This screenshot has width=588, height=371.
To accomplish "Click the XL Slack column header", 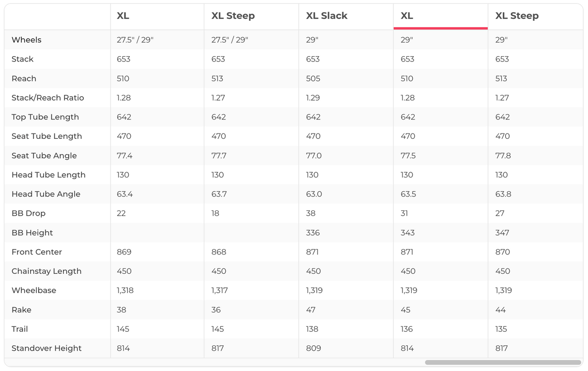I will coord(326,16).
